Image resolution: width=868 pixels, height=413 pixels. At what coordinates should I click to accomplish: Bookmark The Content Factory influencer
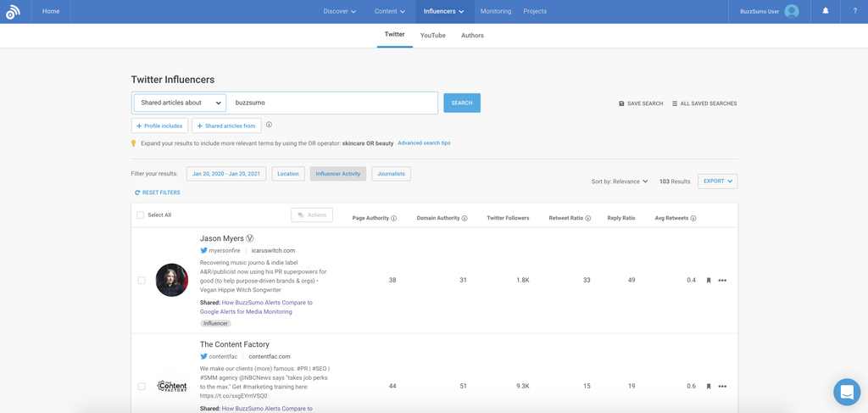pos(709,386)
